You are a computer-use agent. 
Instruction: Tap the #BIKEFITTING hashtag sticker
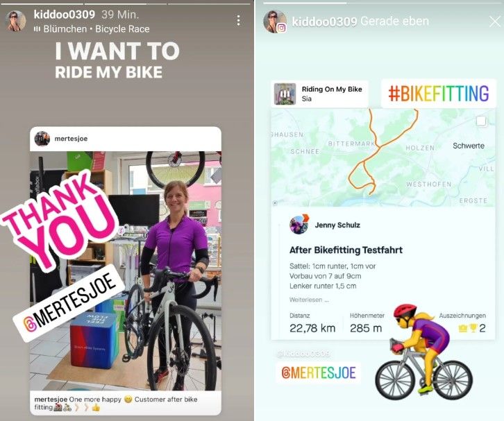pos(439,94)
